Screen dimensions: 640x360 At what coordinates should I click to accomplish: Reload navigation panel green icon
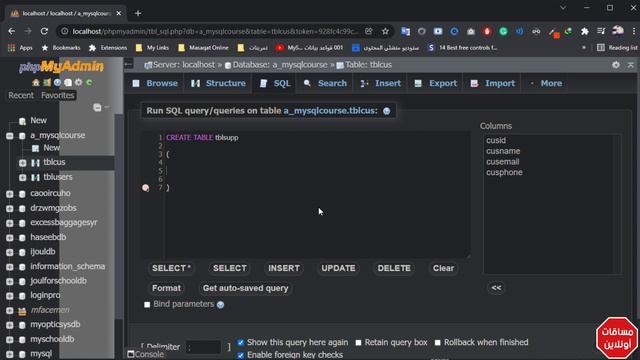tap(89, 82)
